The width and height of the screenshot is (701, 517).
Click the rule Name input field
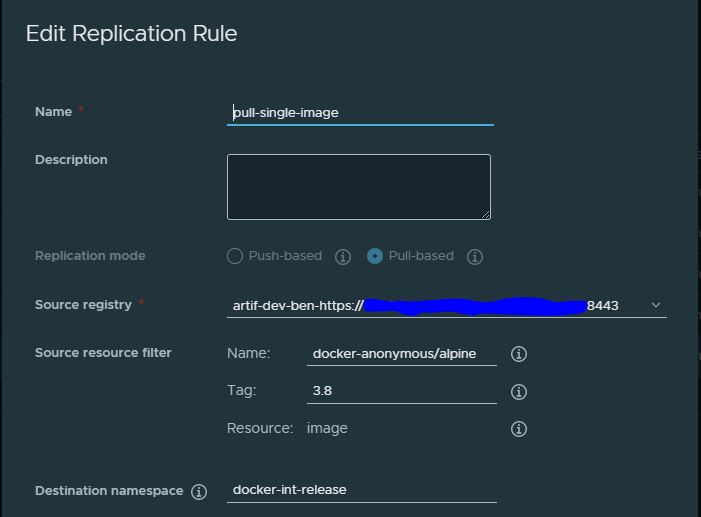click(360, 113)
